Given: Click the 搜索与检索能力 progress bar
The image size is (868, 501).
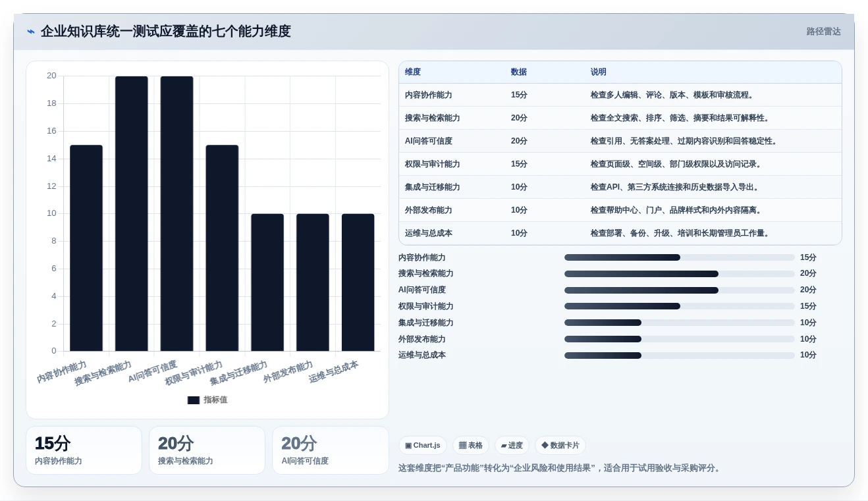Looking at the screenshot, I should tap(680, 273).
